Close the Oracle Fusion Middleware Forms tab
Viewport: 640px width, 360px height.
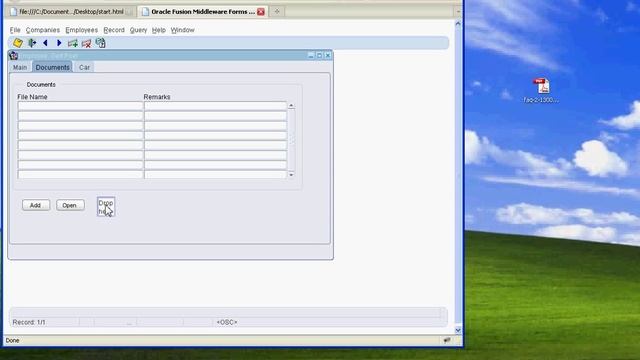[261, 12]
